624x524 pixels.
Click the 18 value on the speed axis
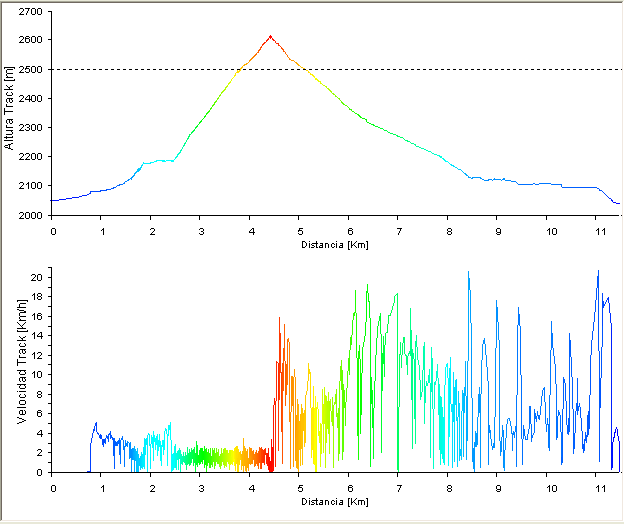point(36,297)
